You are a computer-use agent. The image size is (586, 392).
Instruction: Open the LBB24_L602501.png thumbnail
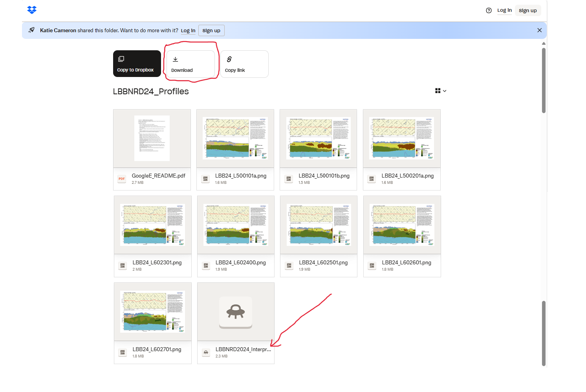(319, 225)
